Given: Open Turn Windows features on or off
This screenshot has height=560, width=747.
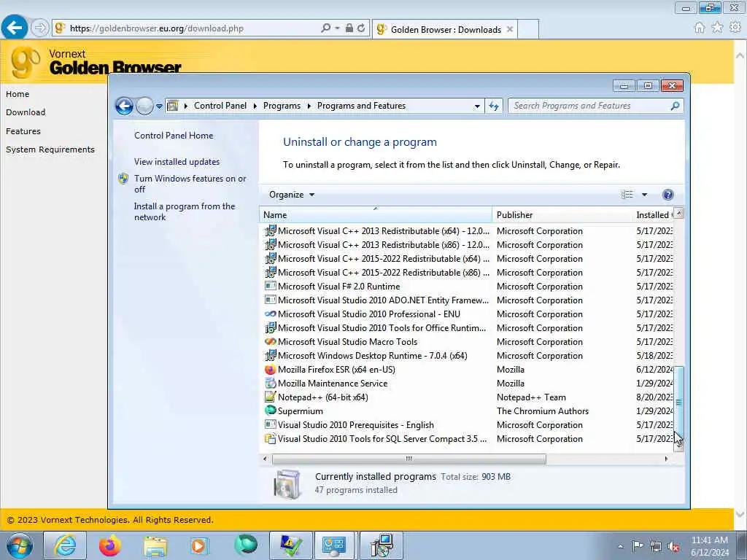Looking at the screenshot, I should point(190,184).
